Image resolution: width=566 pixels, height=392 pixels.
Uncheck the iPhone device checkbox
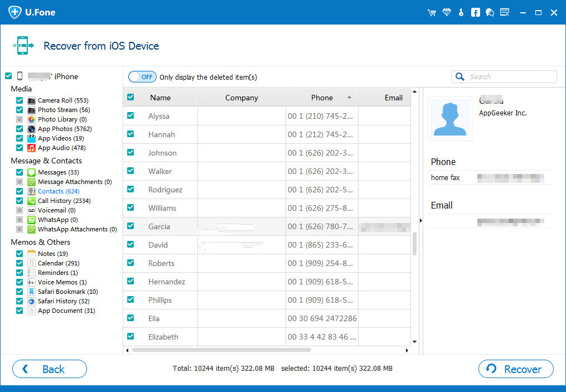(8, 76)
